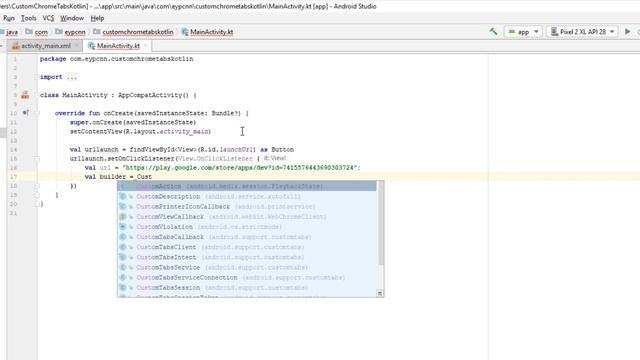Choose CustomDescription from autocomplete list
The height and width of the screenshot is (360, 640).
coord(247,196)
